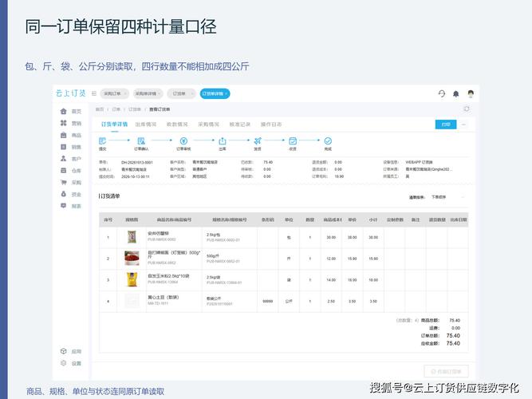
Task: Click the customer service headset icon
Action: point(441,93)
